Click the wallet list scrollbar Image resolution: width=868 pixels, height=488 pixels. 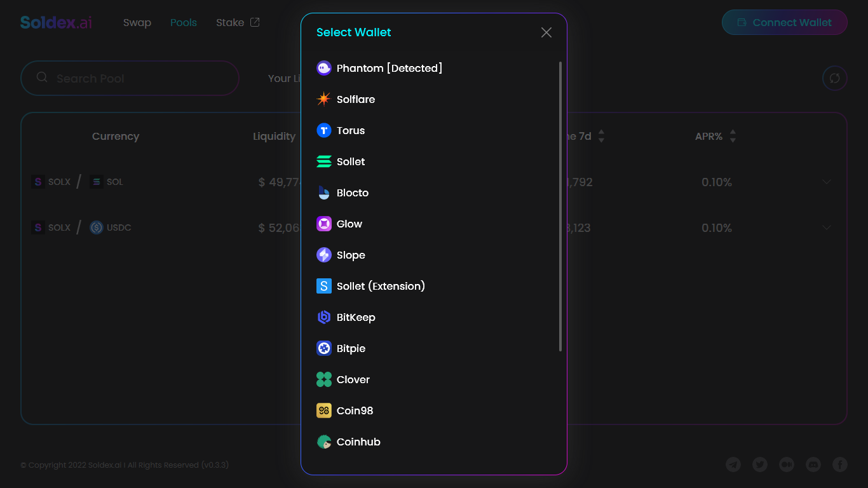tap(560, 207)
